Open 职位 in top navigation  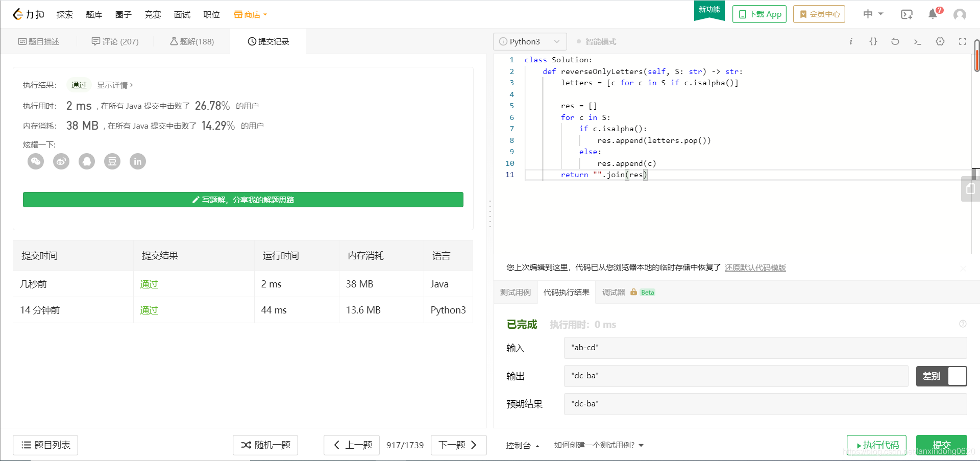(211, 14)
